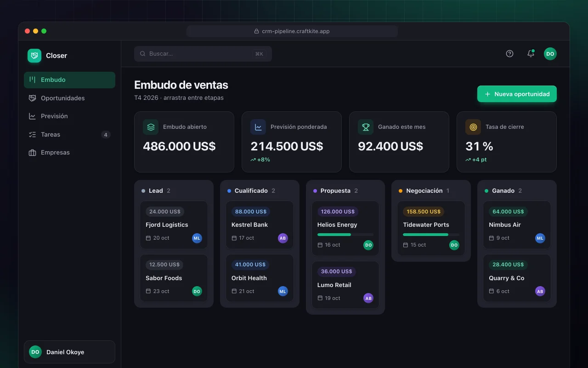
Task: Click the browser address bar URL
Action: tap(292, 31)
